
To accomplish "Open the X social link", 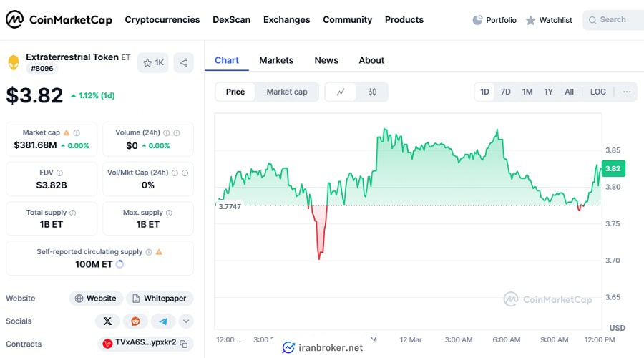I will 107,321.
